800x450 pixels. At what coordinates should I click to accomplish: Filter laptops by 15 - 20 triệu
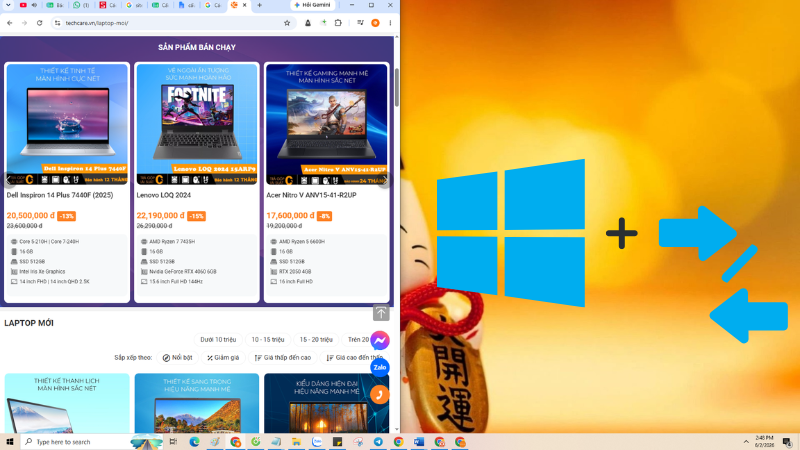316,340
